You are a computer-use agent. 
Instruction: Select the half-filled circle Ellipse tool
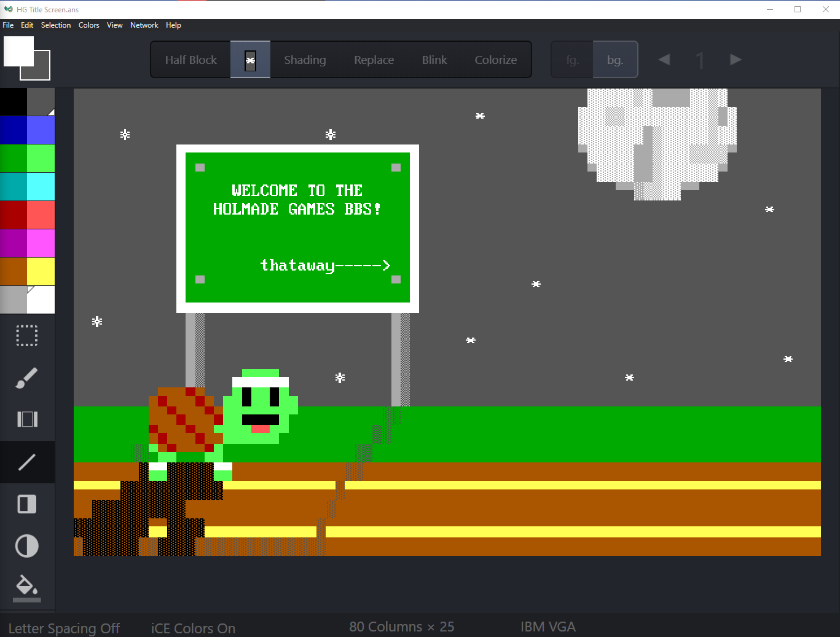point(27,545)
